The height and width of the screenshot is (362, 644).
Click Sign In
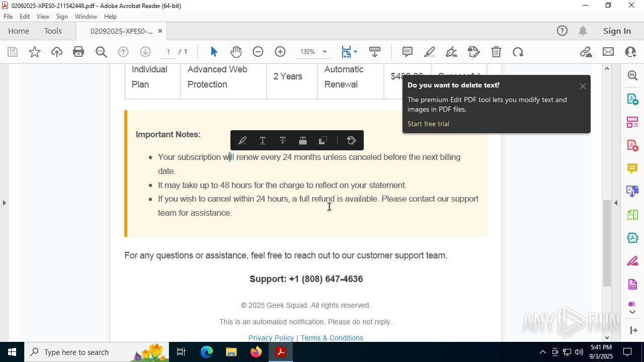617,31
